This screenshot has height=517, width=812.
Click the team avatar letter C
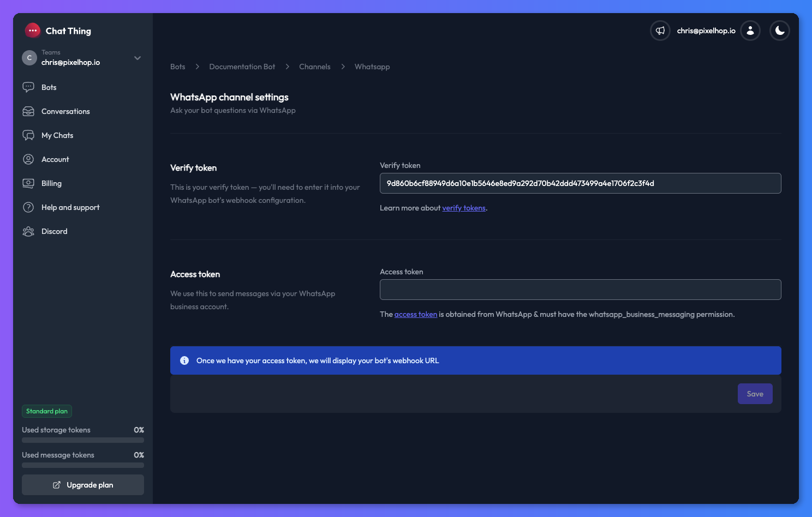[x=29, y=58]
